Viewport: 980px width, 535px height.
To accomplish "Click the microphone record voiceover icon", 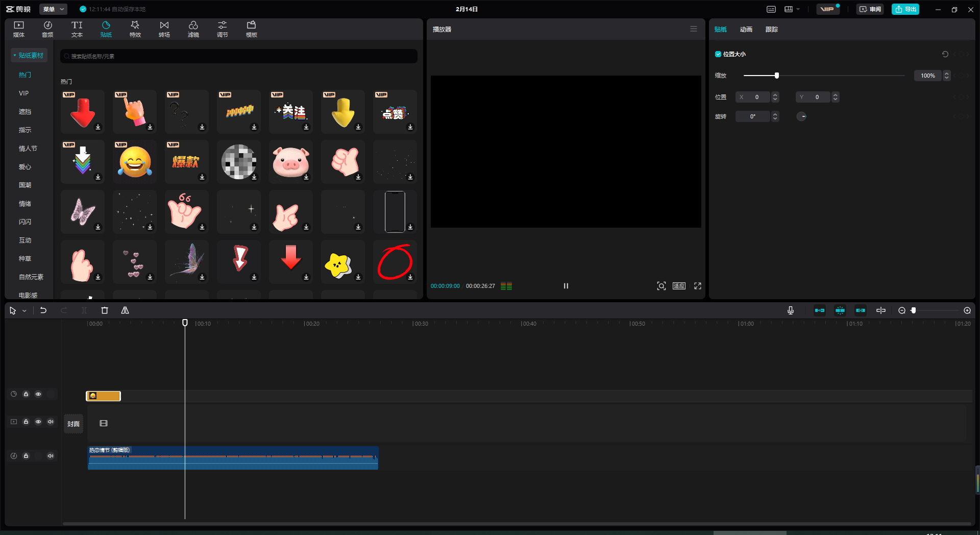I will (x=791, y=310).
